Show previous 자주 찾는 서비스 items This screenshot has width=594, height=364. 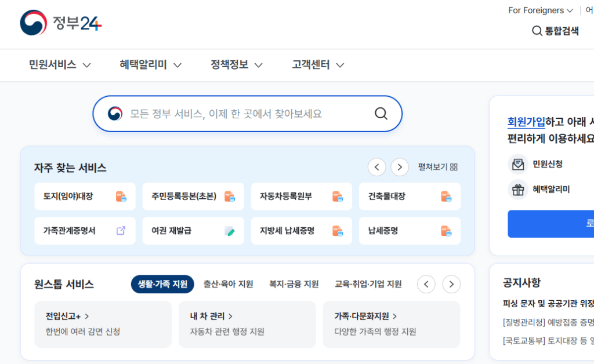click(x=377, y=167)
